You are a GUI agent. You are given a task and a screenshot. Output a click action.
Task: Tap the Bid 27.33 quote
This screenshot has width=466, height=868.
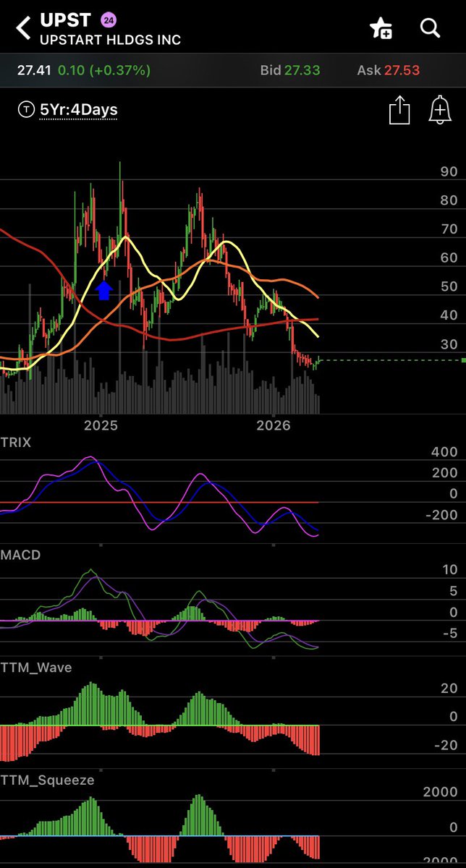292,70
